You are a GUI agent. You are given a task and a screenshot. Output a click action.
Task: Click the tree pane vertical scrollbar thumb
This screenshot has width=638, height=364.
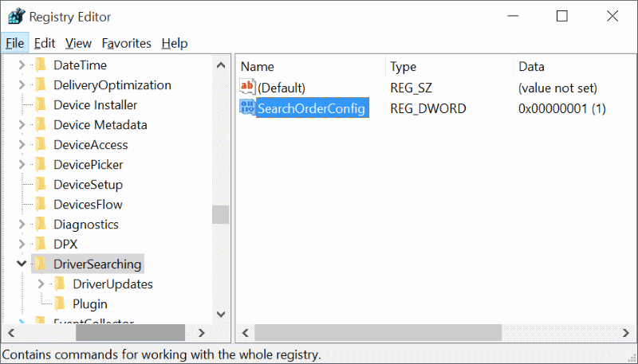[221, 215]
